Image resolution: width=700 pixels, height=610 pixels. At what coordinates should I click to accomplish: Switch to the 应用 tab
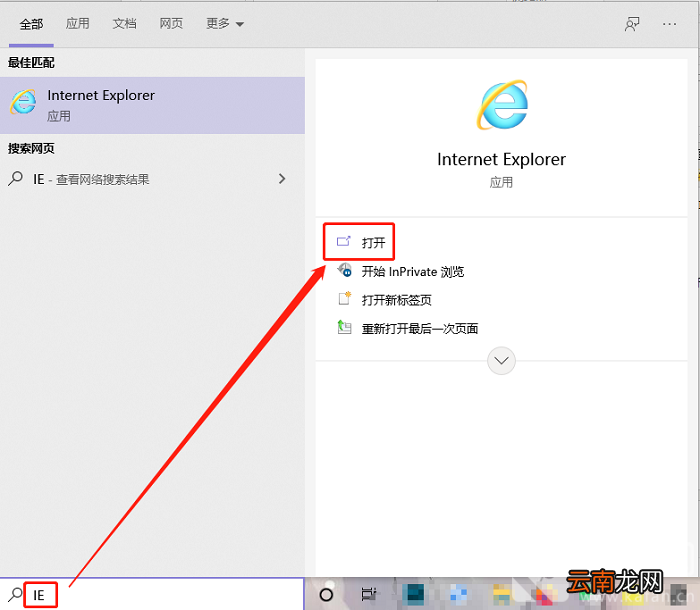click(78, 24)
